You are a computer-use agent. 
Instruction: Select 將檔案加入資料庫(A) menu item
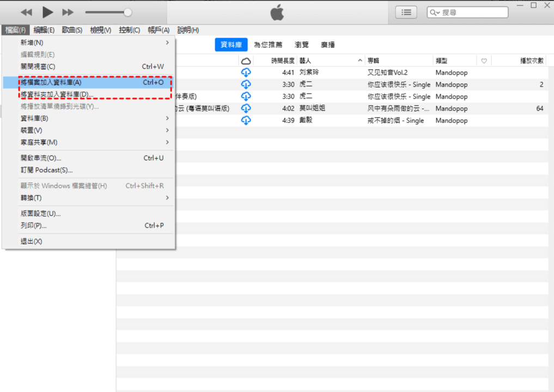click(88, 82)
